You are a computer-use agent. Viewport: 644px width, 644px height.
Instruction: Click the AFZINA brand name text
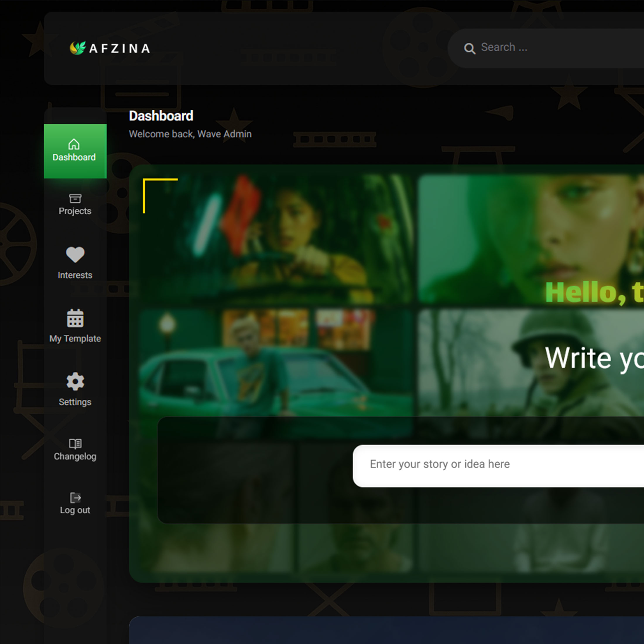coord(120,49)
